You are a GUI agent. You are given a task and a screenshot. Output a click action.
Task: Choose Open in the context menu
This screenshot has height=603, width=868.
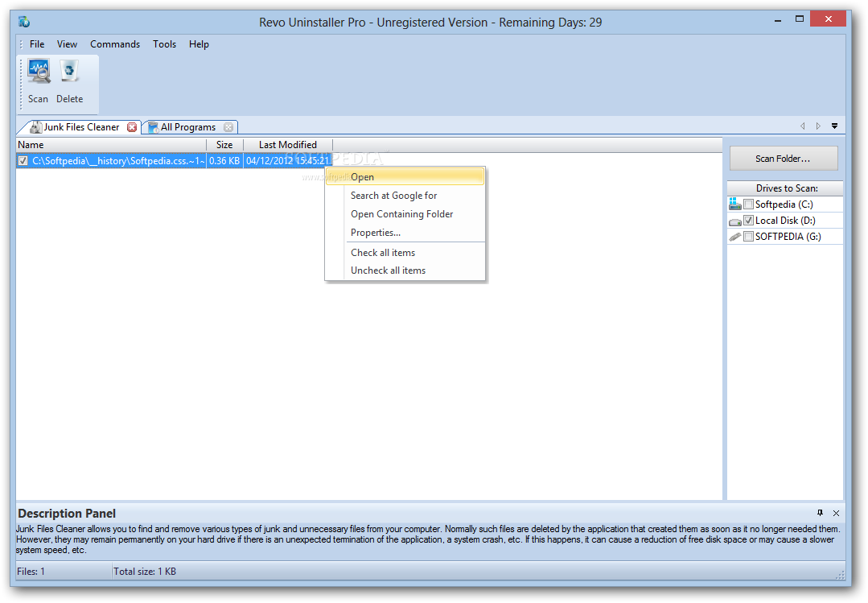tap(405, 177)
